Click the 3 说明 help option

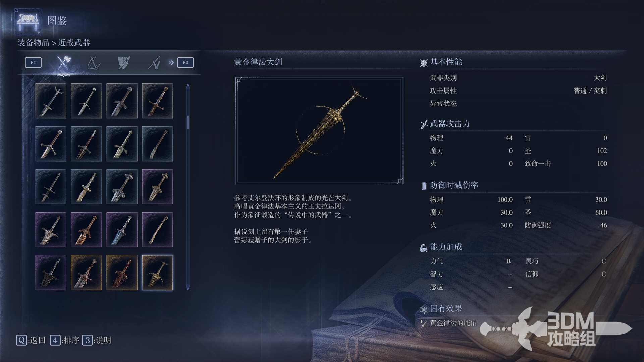[97, 340]
